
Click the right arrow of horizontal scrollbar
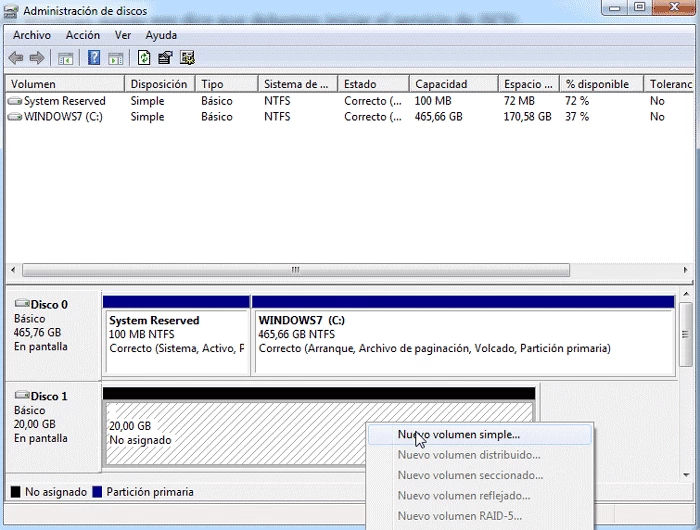(x=685, y=270)
